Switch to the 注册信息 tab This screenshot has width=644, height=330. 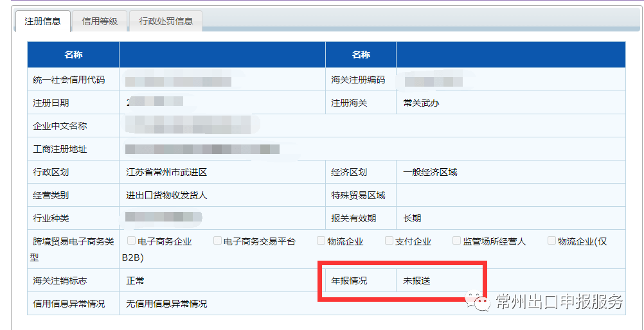click(42, 21)
